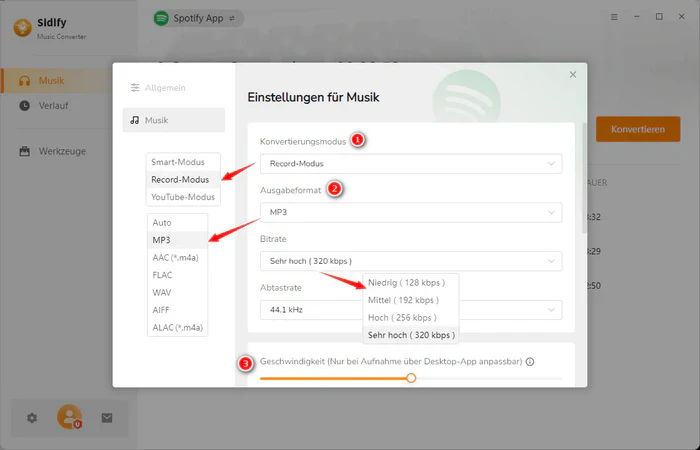Open the user account avatar
Screen dimensions: 700x450
[69, 417]
